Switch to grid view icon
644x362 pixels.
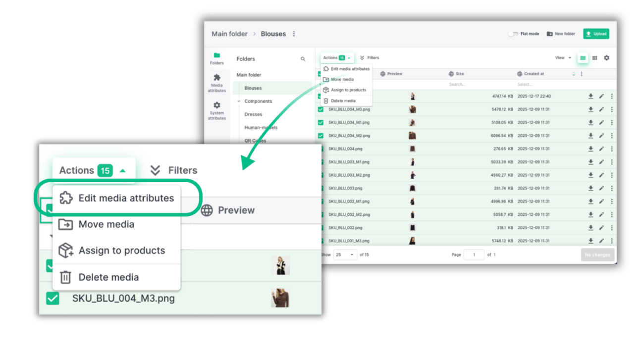point(594,58)
